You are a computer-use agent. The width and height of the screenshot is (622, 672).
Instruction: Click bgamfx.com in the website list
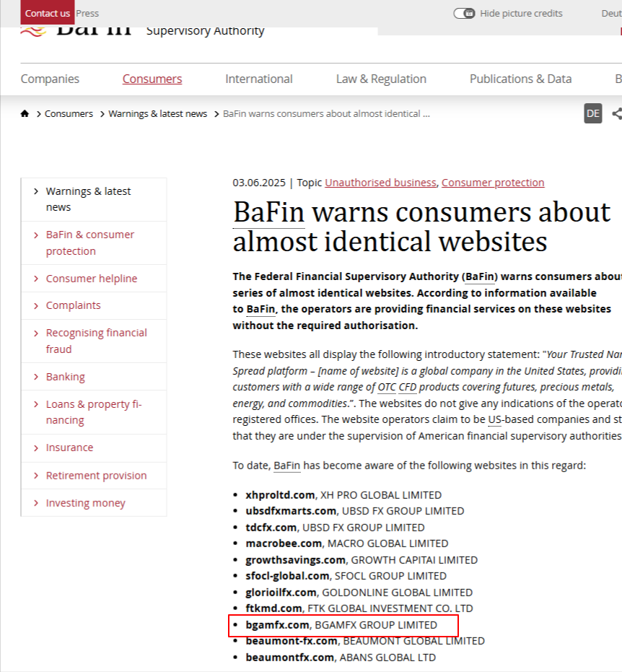[x=277, y=625]
